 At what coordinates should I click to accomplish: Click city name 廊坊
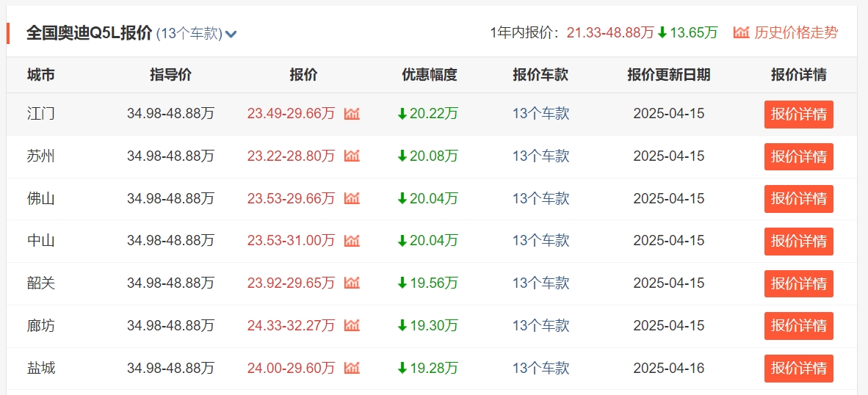coord(41,325)
